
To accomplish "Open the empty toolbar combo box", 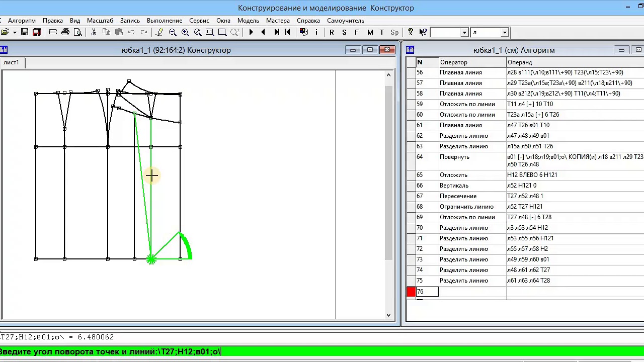I will coord(464,33).
